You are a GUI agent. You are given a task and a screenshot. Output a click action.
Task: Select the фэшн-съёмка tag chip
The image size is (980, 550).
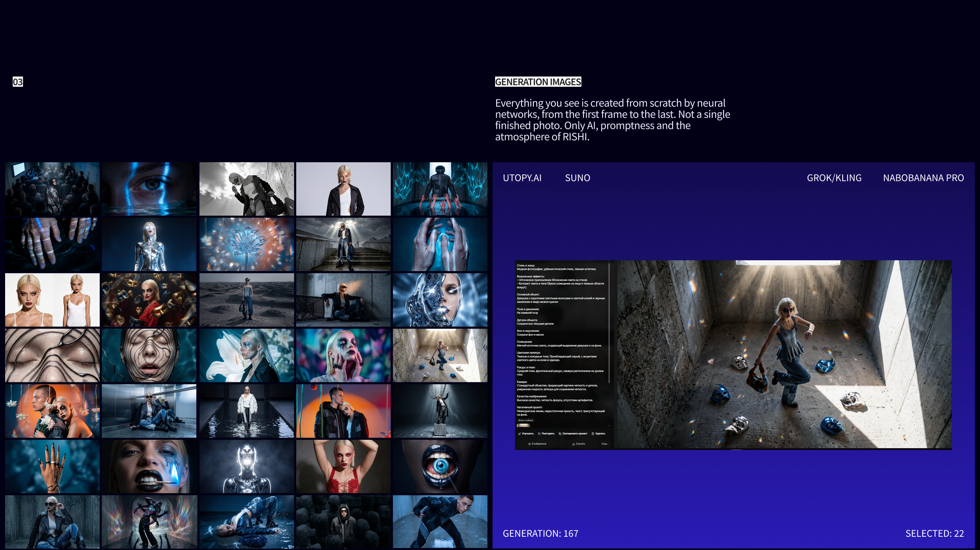click(526, 420)
